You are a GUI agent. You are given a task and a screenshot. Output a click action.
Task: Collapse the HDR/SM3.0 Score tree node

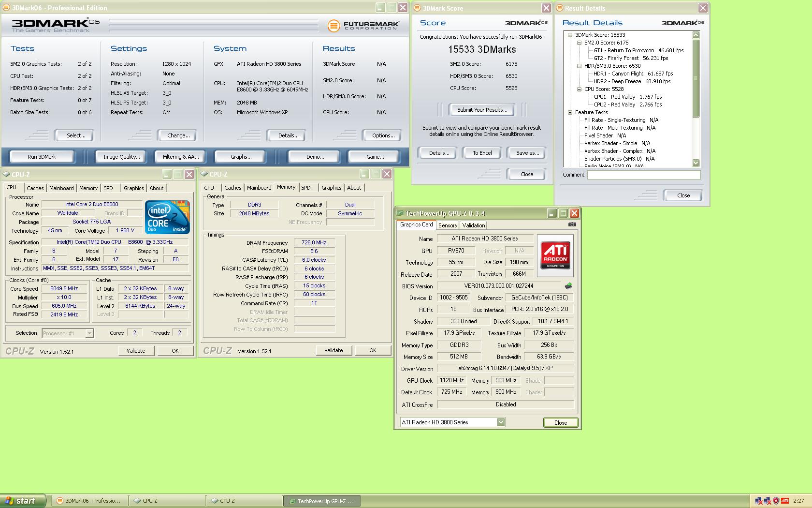coord(579,66)
